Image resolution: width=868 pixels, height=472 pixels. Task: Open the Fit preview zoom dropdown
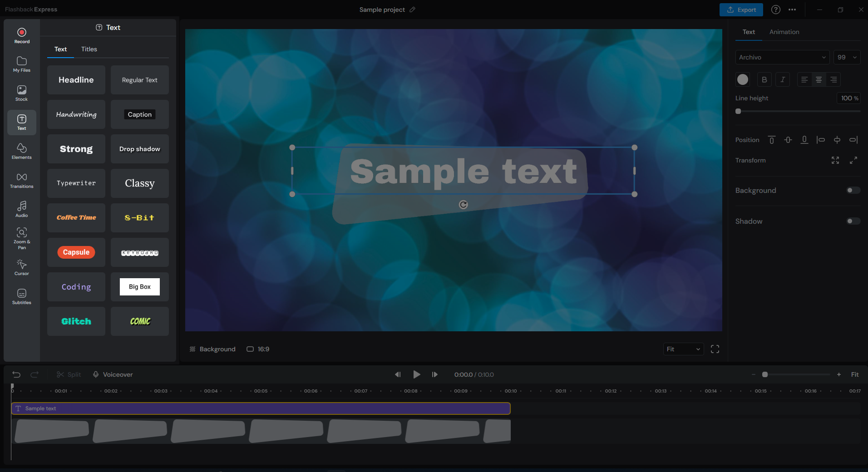coord(683,349)
